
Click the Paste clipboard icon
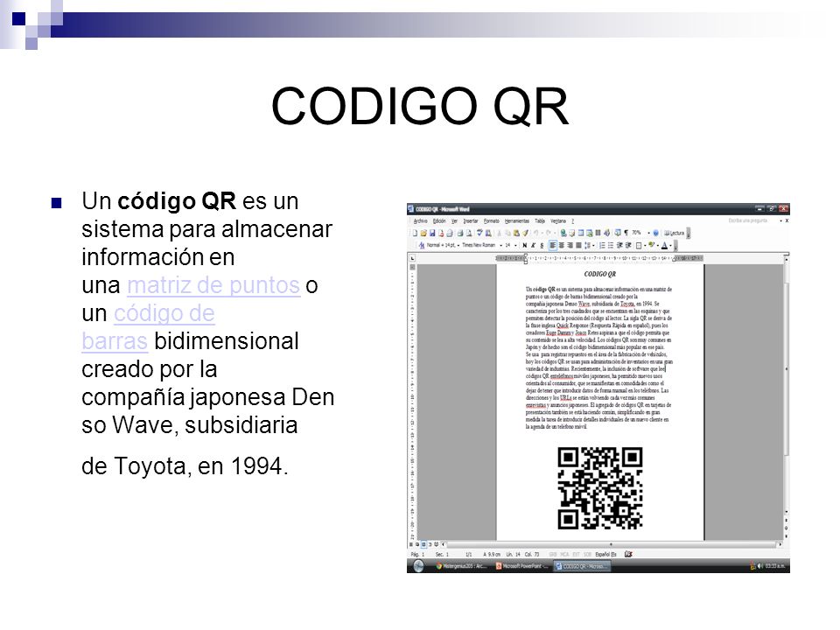[x=516, y=233]
